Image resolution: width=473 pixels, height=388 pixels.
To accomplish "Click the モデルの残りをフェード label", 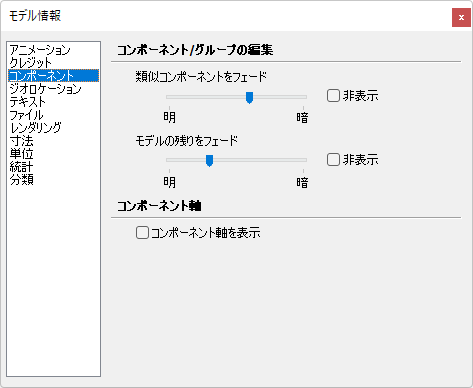I will (x=187, y=141).
